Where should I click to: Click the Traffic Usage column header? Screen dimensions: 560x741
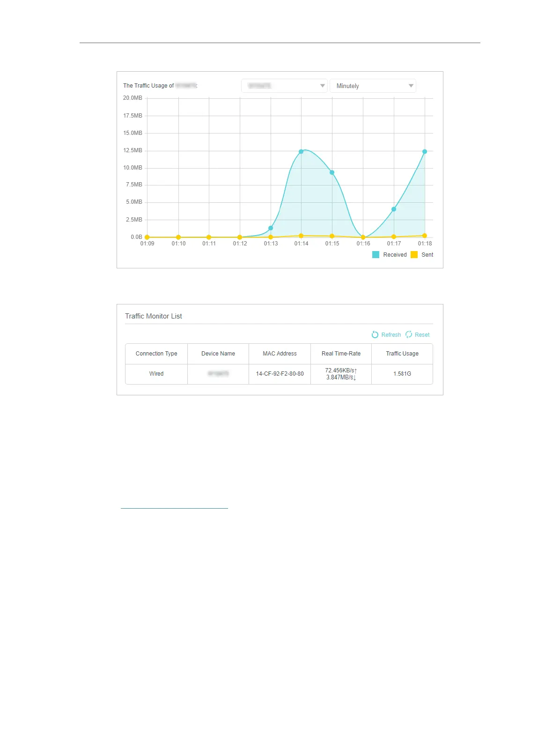coord(402,354)
